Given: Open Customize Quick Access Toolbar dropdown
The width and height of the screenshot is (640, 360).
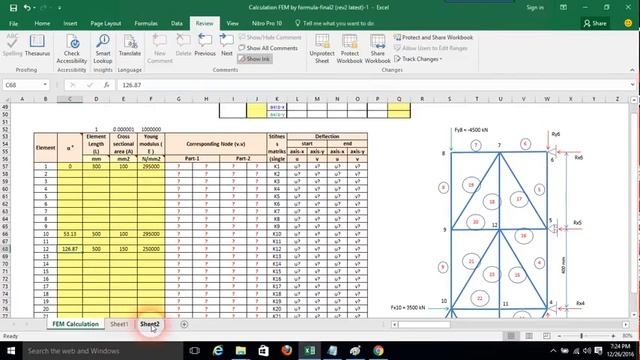Looking at the screenshot, I should click(x=60, y=8).
